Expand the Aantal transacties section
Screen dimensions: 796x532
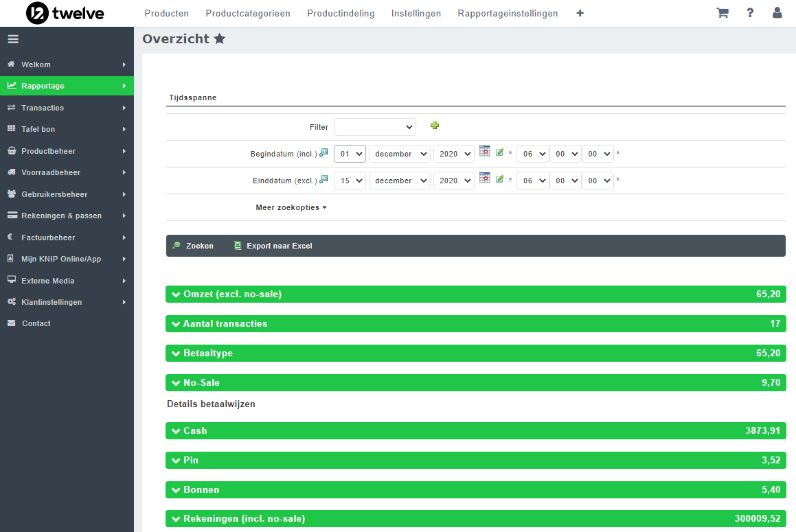point(475,323)
